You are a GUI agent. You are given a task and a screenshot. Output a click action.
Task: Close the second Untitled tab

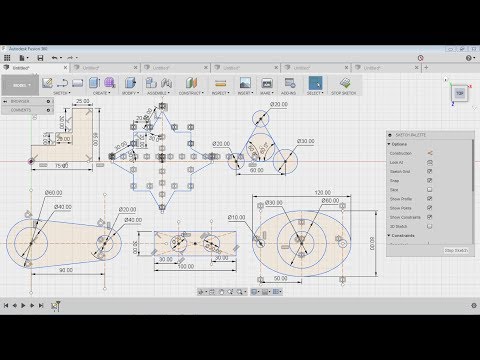[x=136, y=68]
